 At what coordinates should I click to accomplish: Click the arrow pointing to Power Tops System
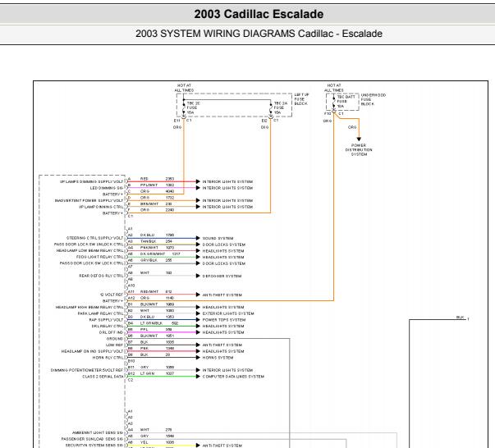198,320
